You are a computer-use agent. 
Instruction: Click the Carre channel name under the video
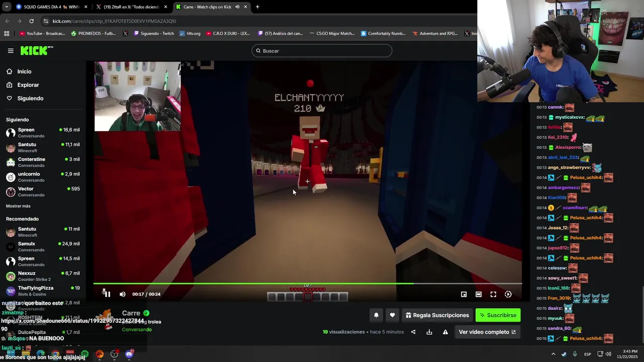[x=131, y=313]
